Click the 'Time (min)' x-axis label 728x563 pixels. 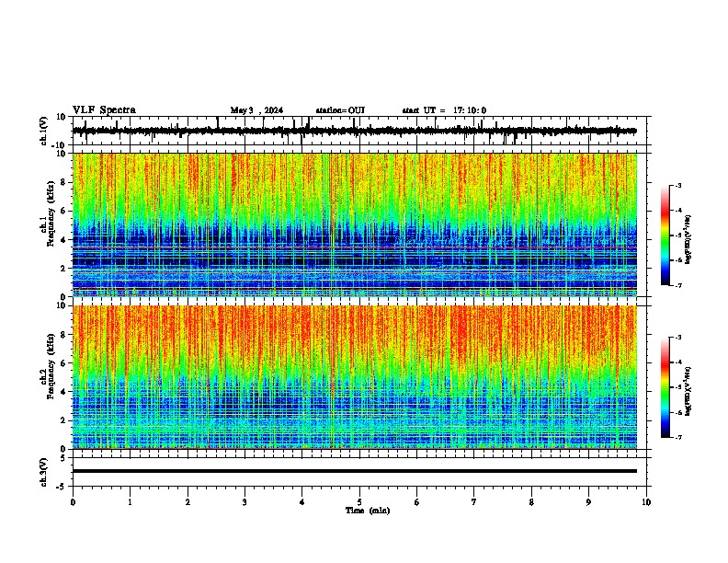click(368, 511)
